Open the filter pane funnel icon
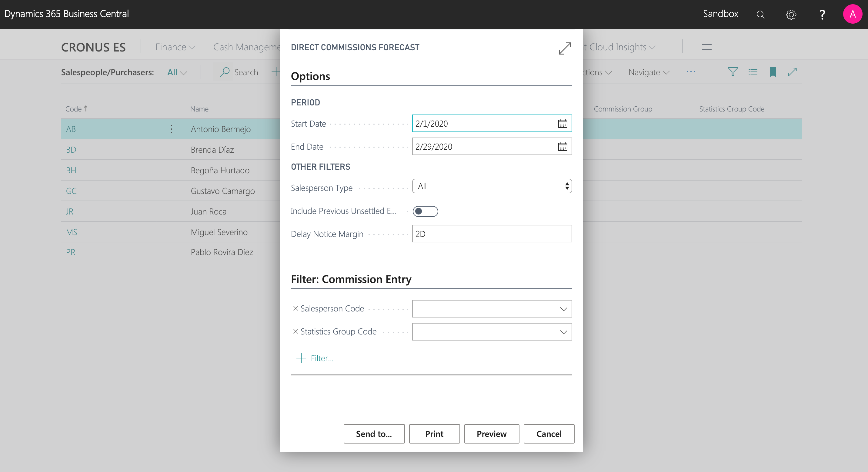The width and height of the screenshot is (868, 472). tap(733, 72)
